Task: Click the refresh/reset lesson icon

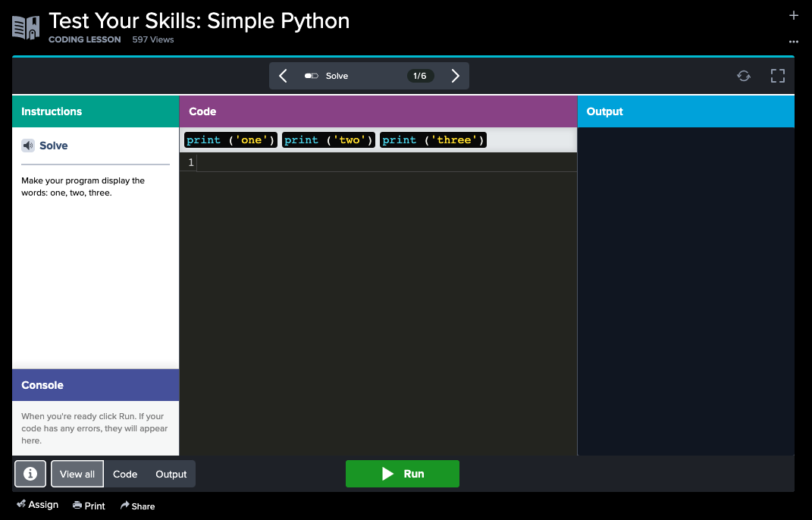Action: click(744, 76)
